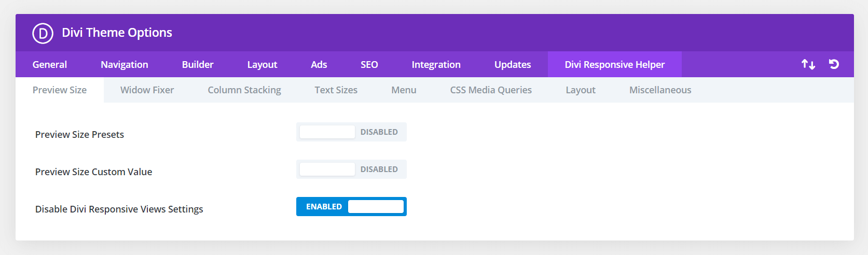Enable Preview Size Presets toggle
This screenshot has height=255, width=868.
[x=351, y=132]
